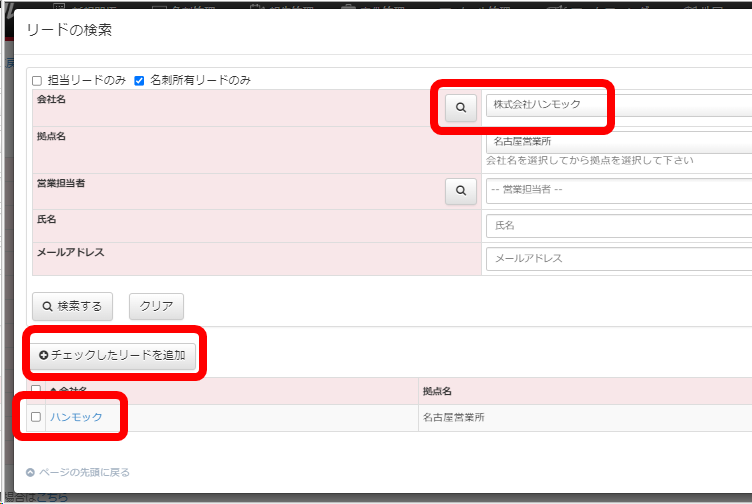This screenshot has width=752, height=504.
Task: Focus the メールアドレス input field
Action: 618,258
